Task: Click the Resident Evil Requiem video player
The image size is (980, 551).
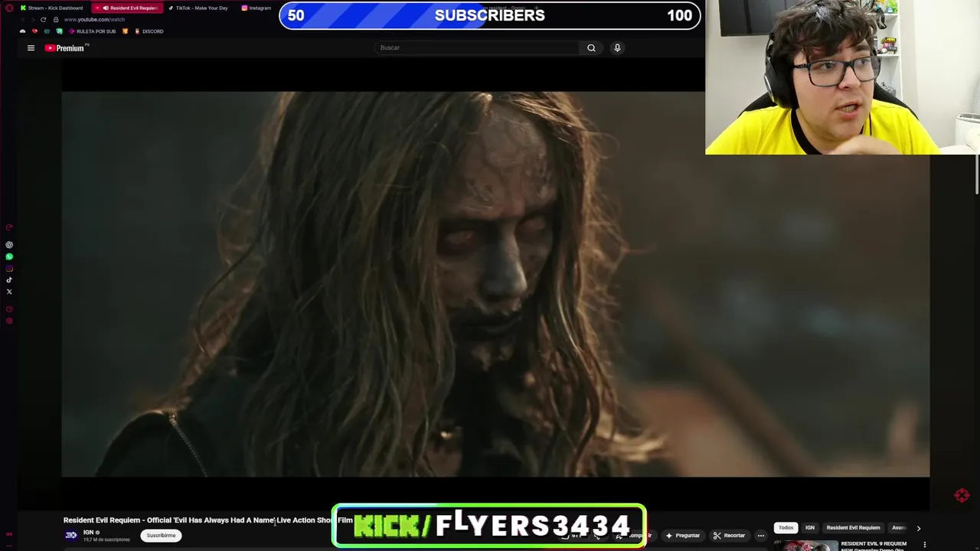Action: click(495, 284)
